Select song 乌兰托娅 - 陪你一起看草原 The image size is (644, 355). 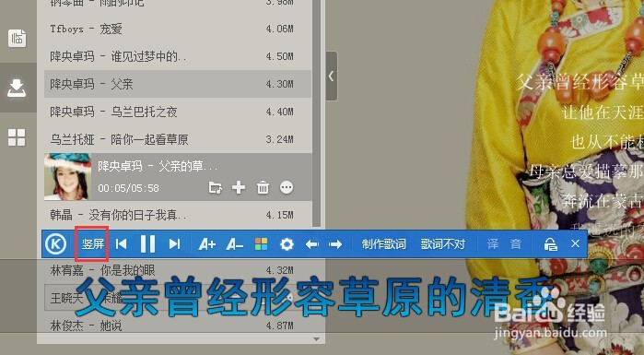178,139
